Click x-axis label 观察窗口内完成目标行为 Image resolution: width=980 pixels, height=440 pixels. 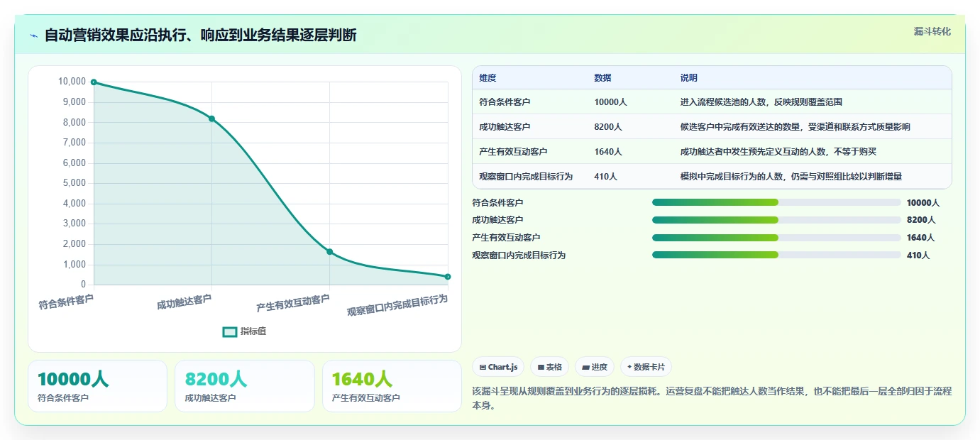pyautogui.click(x=397, y=305)
